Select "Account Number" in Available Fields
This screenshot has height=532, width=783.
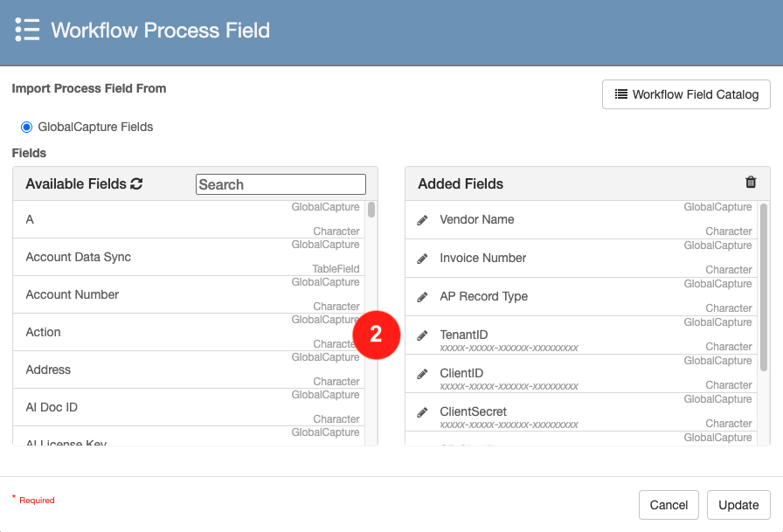(x=189, y=294)
